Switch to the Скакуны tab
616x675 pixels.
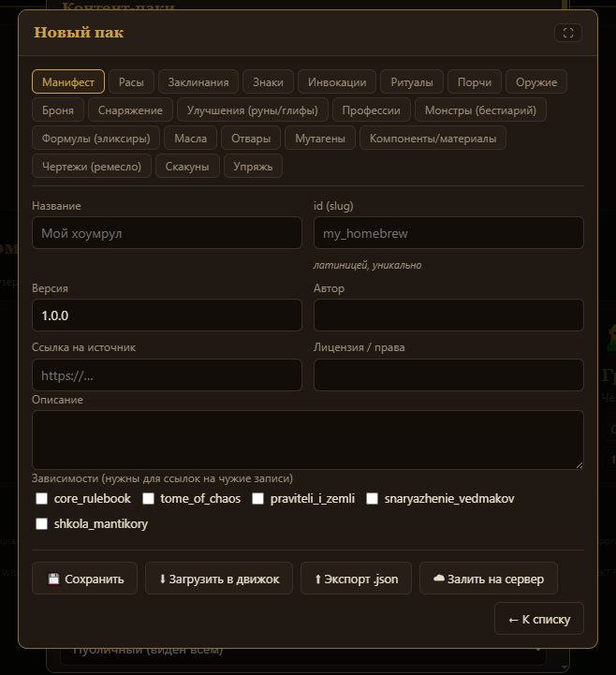pyautogui.click(x=187, y=166)
